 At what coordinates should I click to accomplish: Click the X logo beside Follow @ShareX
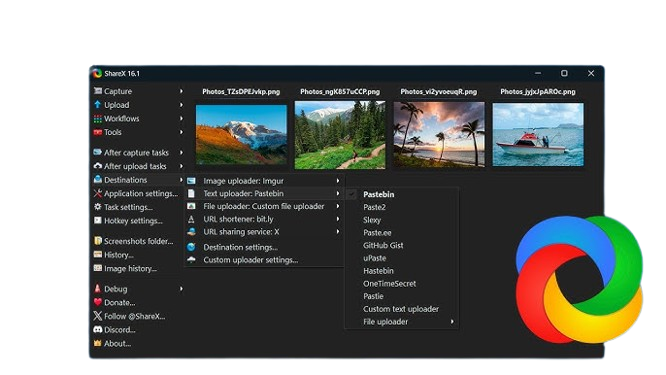[98, 316]
